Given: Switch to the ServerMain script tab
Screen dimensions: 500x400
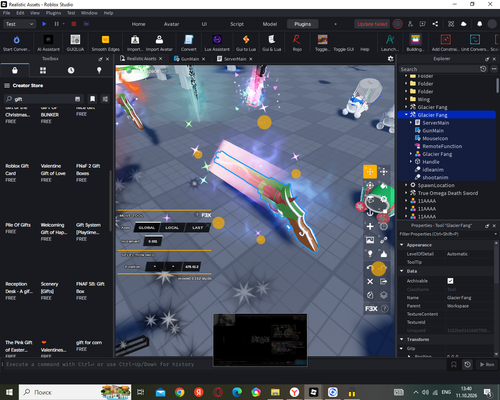Looking at the screenshot, I should click(x=235, y=59).
